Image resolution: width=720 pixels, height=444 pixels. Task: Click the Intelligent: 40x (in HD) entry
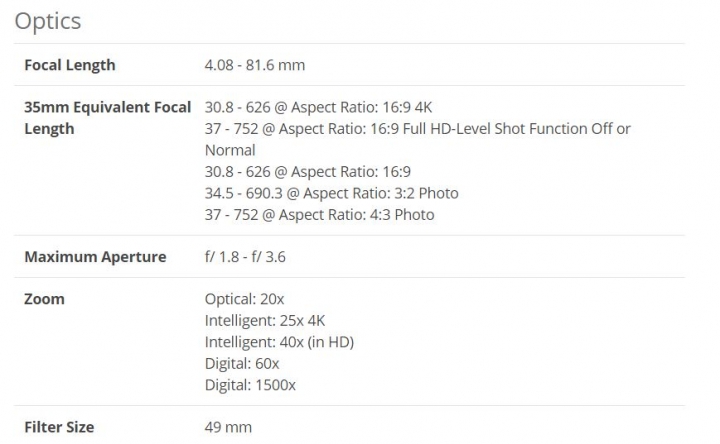click(279, 342)
